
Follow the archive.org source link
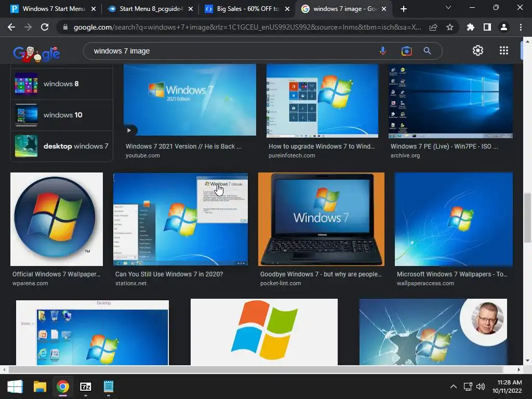(405, 155)
